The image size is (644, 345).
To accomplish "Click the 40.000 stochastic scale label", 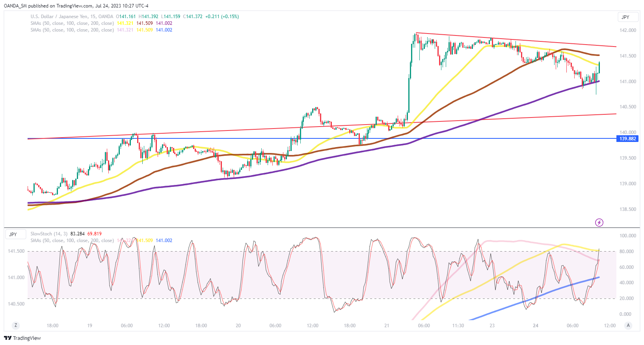I will (627, 283).
